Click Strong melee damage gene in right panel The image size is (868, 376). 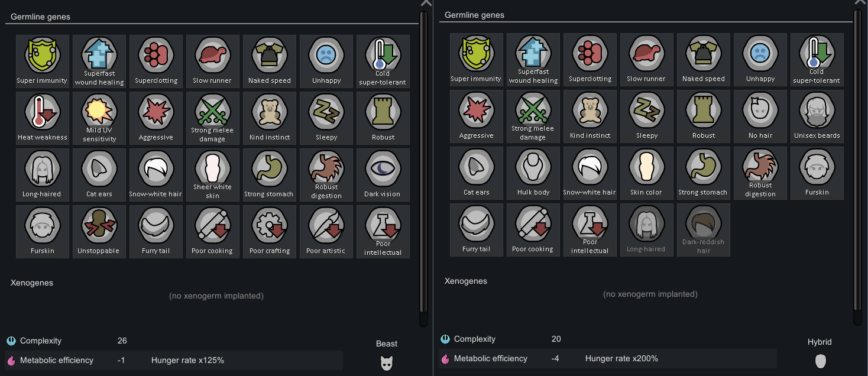pos(533,116)
